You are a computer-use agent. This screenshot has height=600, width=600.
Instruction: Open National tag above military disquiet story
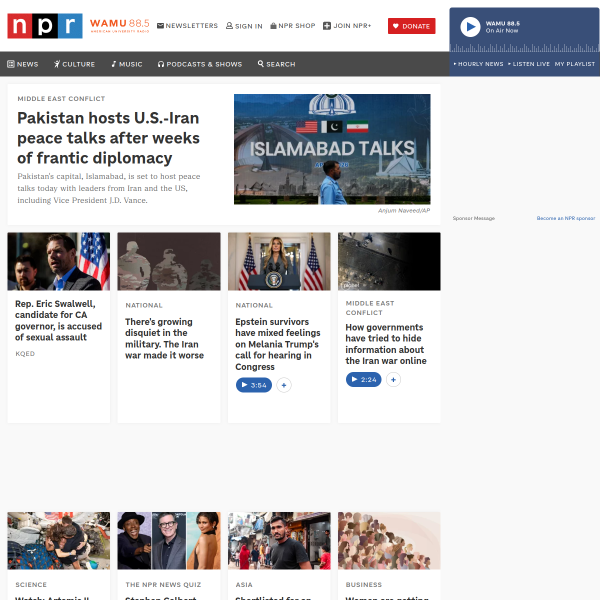(144, 305)
